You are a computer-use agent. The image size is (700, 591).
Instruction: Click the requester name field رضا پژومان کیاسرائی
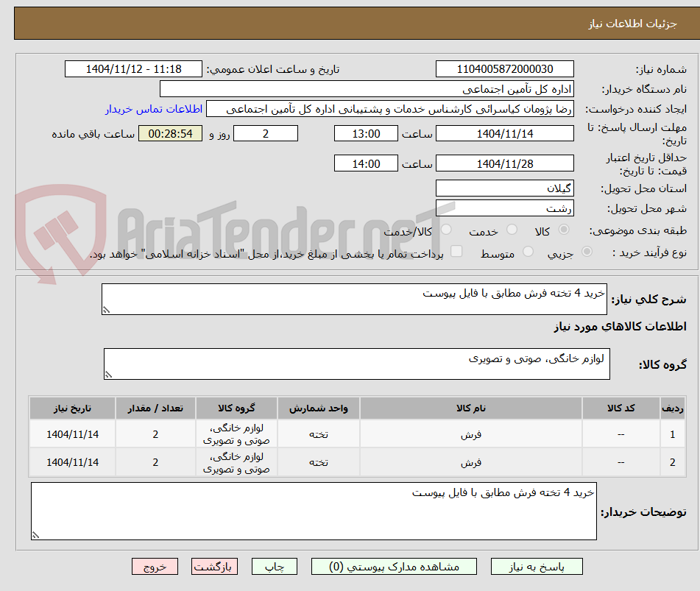pos(389,109)
